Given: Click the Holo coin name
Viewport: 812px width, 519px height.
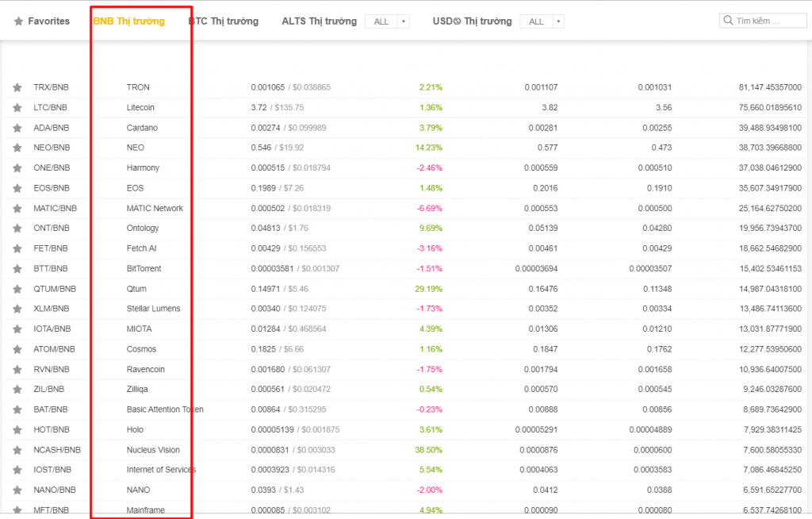Looking at the screenshot, I should point(135,429).
